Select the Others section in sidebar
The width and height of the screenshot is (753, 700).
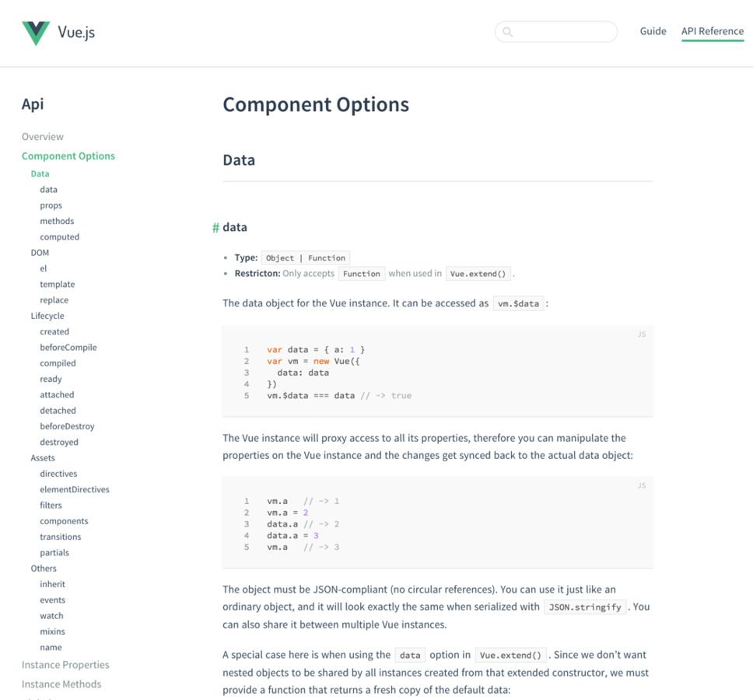click(x=44, y=569)
